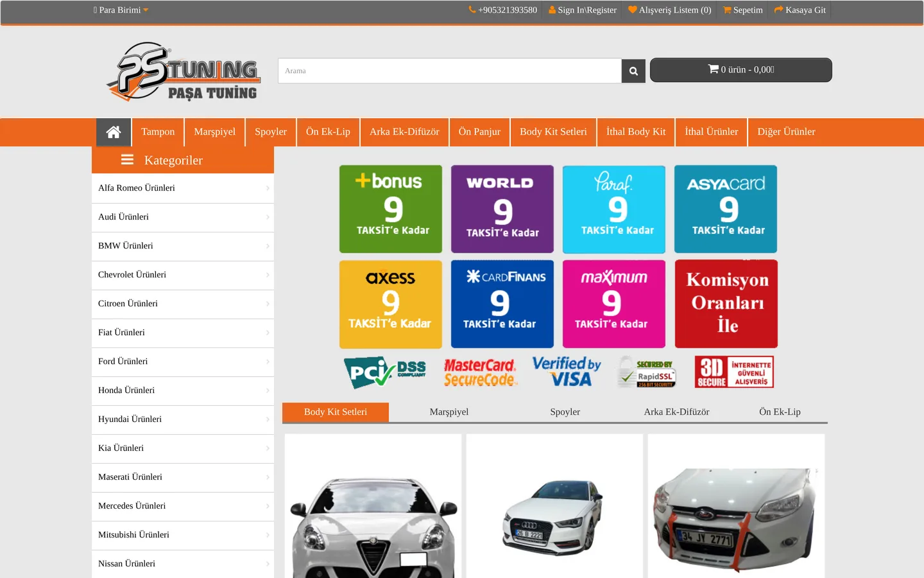Open the İthal Ürünler menu item
The image size is (924, 578).
click(712, 132)
